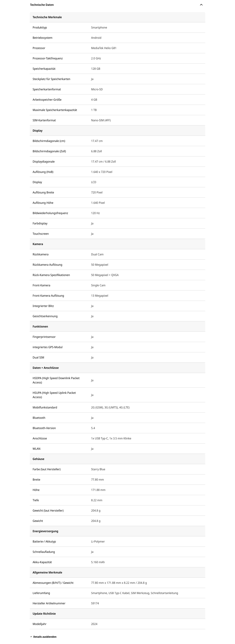Click the Energieversorgung section header
235x644 pixels.
coord(45,531)
